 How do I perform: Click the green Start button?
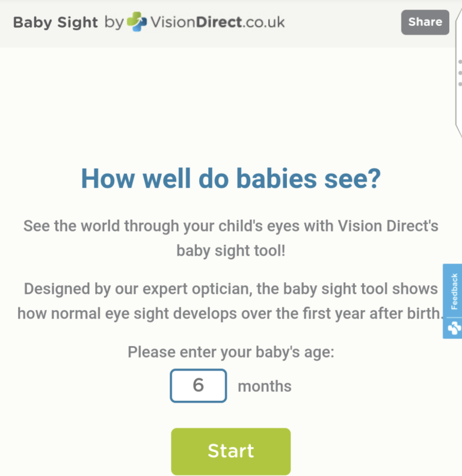click(x=230, y=451)
